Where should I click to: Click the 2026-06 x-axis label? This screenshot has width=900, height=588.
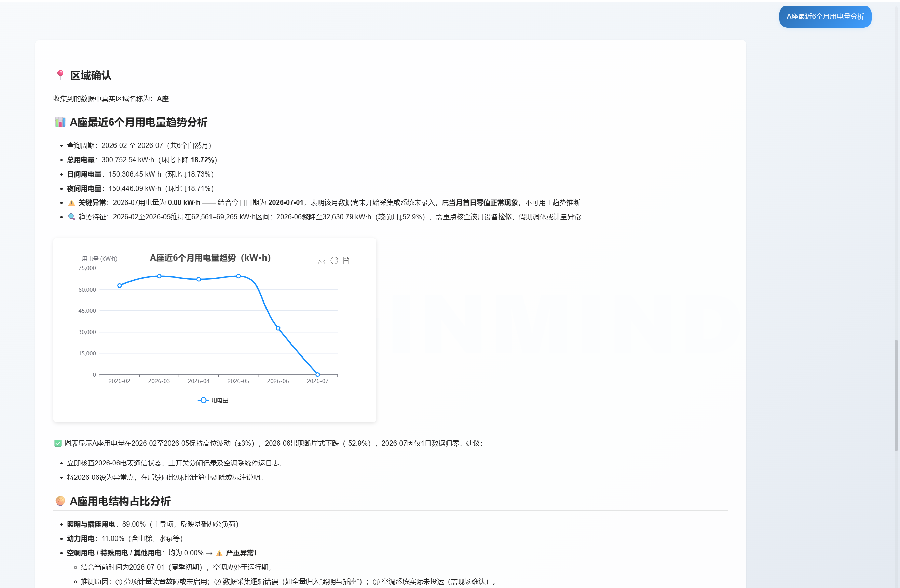(x=278, y=381)
